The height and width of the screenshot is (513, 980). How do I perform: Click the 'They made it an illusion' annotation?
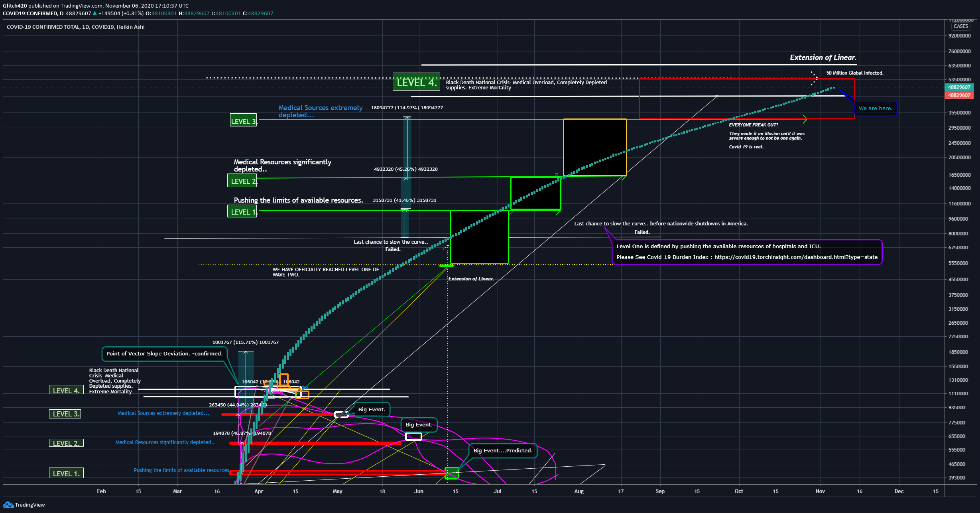tap(767, 136)
